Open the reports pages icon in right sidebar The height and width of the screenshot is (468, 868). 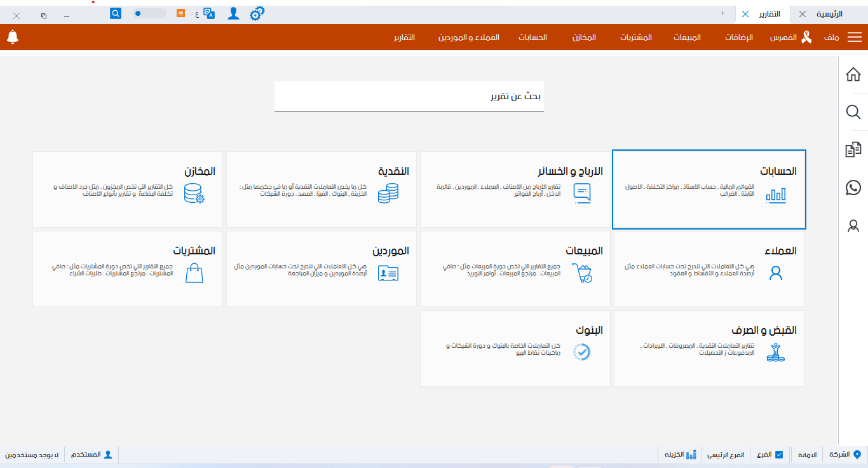point(853,149)
